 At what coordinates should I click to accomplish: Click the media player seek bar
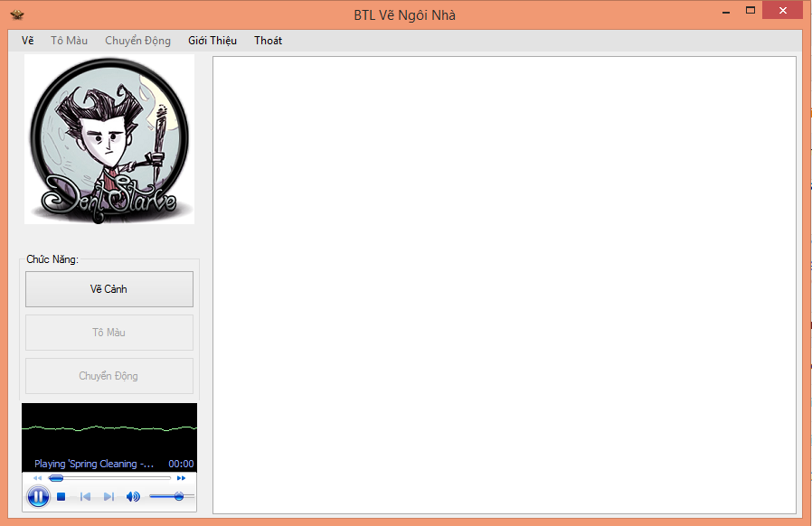click(x=109, y=478)
